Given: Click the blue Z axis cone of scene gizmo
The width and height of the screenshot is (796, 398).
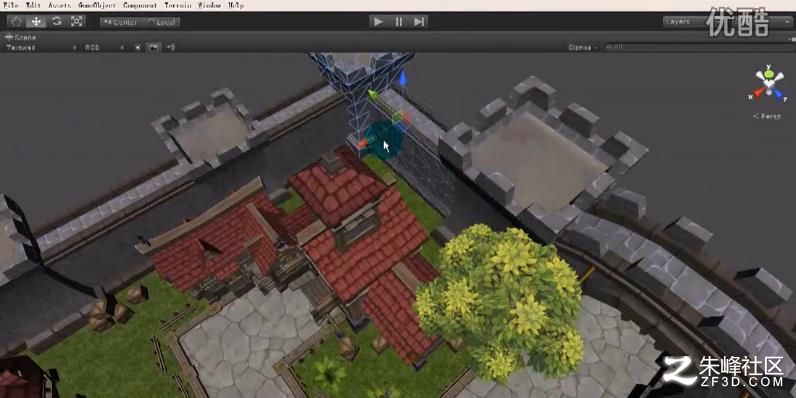Looking at the screenshot, I should (779, 94).
